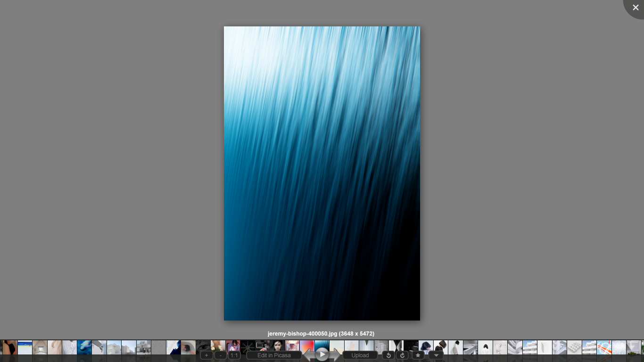Image resolution: width=644 pixels, height=362 pixels.
Task: Zoom in using the plus icon
Action: (206, 355)
